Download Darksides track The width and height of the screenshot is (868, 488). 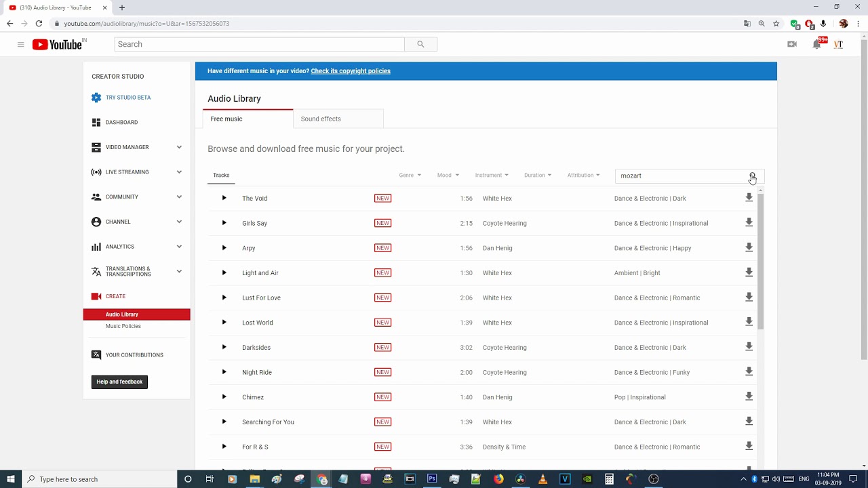pyautogui.click(x=749, y=347)
